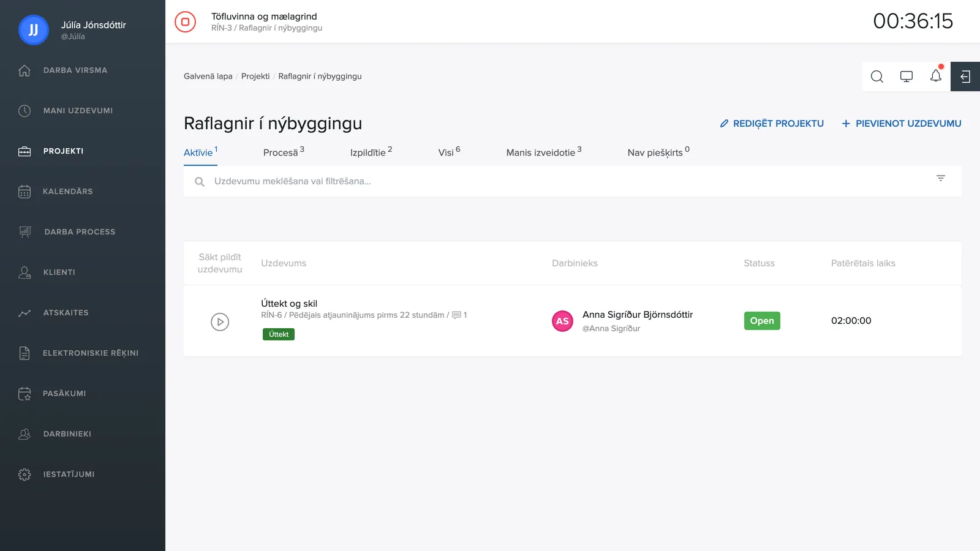The image size is (980, 551).
Task: Click the briefcase icon for Projekti
Action: 24,151
